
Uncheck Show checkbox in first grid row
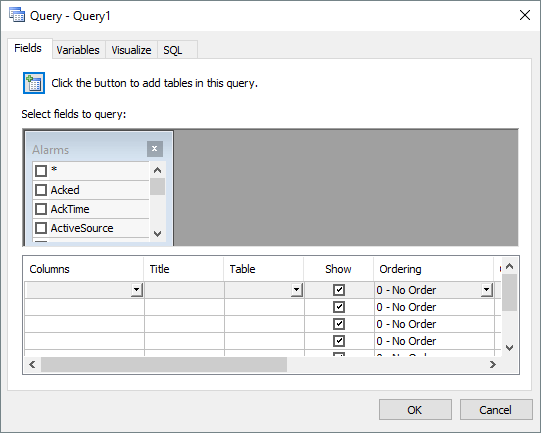click(x=339, y=290)
